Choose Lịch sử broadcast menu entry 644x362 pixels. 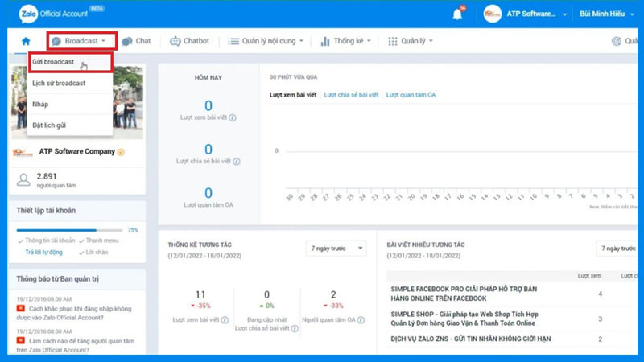[59, 83]
